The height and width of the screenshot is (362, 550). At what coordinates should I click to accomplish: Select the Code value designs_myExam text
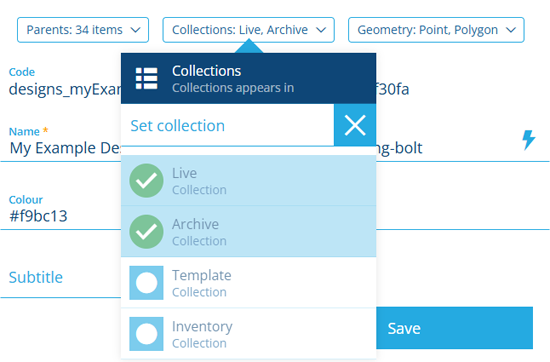(x=65, y=89)
